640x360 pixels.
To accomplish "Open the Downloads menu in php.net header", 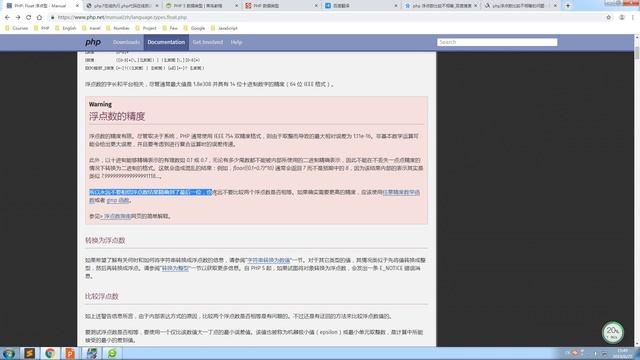I will click(x=126, y=42).
